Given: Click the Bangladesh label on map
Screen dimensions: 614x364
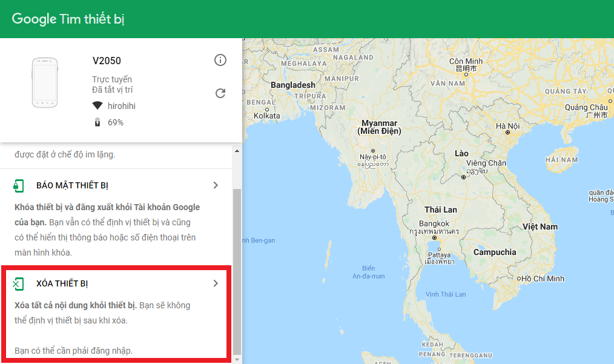Looking at the screenshot, I should click(293, 85).
